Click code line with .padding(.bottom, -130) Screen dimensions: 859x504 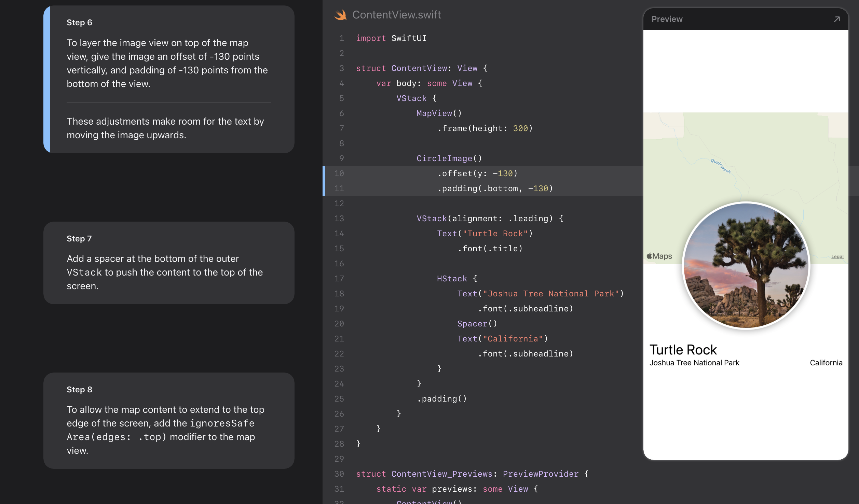pyautogui.click(x=495, y=188)
